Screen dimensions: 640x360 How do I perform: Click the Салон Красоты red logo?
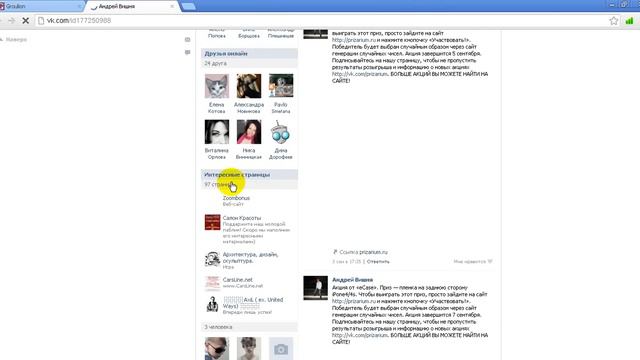[212, 222]
